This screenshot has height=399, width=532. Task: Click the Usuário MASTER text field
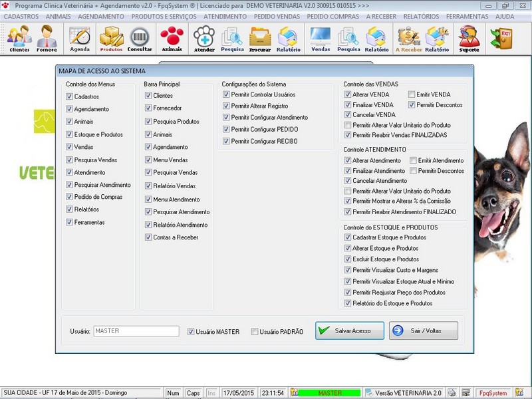pos(136,331)
